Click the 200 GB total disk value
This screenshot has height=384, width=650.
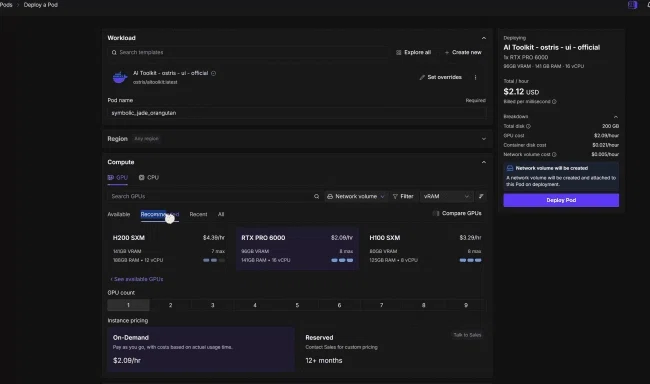611,126
